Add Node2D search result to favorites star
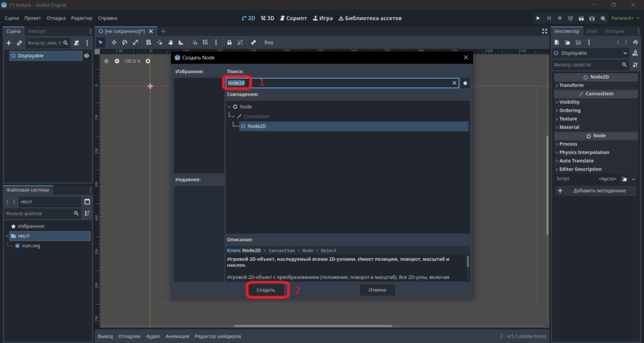This screenshot has width=644, height=343. [x=465, y=83]
